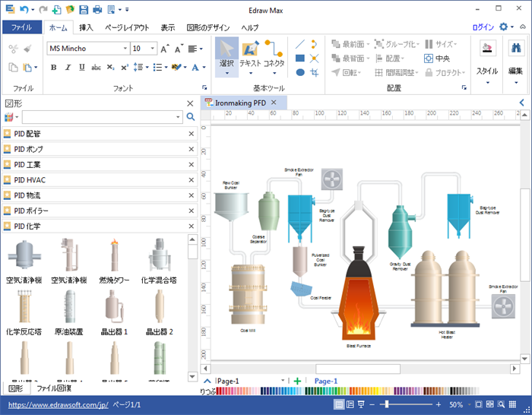
Task: Switch to the 挿入 ribbon tab
Action: 87,27
